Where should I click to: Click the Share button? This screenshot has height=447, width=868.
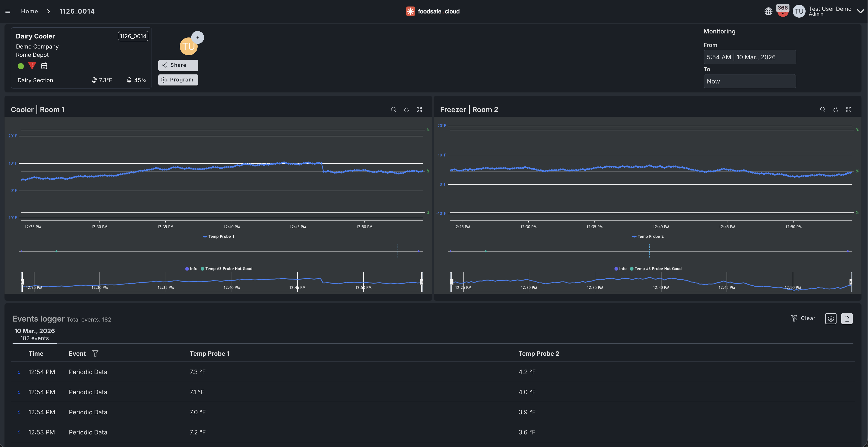(x=178, y=65)
